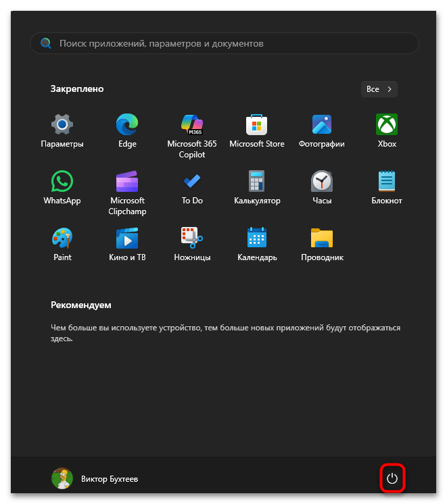Open Microsoft 365 Copilot
Viewport: 447px width, 504px height.
point(192,136)
